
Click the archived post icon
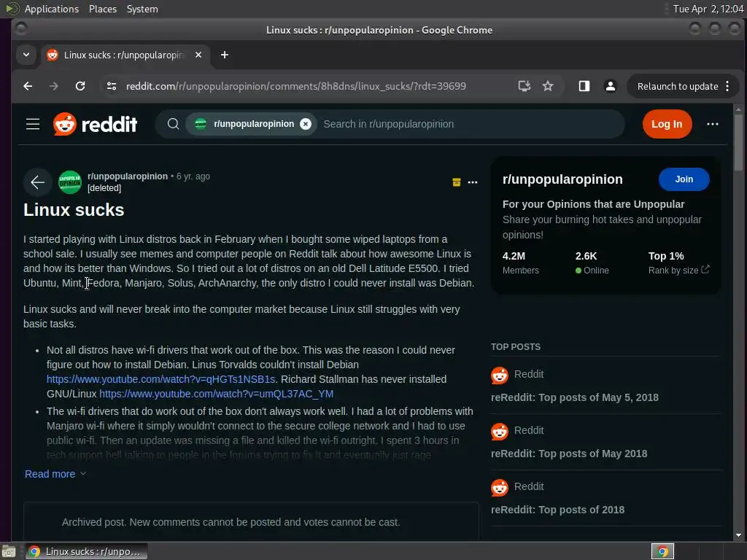tap(457, 182)
